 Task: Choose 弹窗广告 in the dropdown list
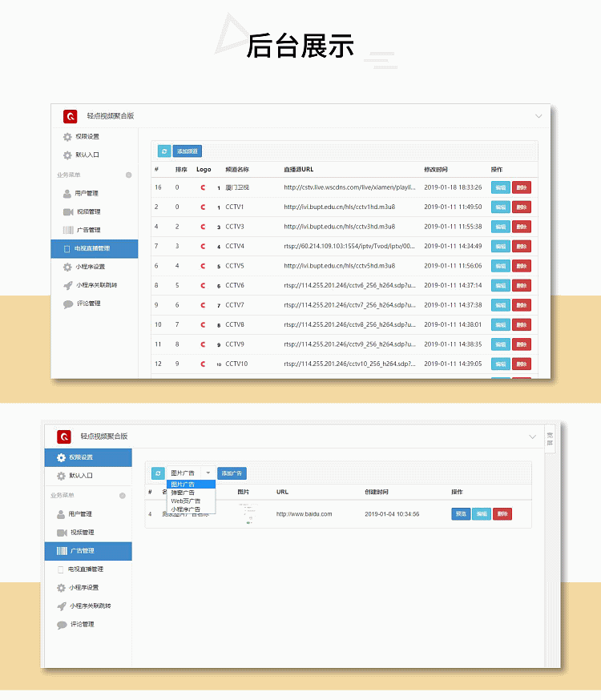[191, 493]
